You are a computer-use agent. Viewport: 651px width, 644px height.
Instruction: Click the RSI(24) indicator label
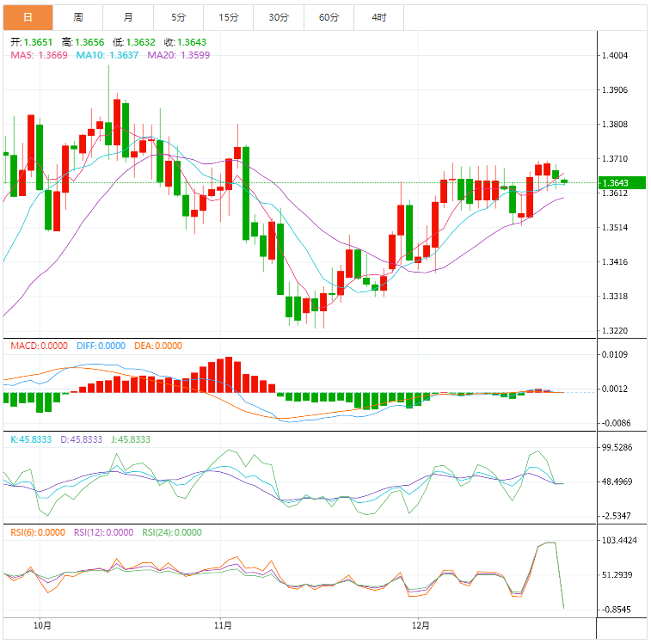click(172, 532)
